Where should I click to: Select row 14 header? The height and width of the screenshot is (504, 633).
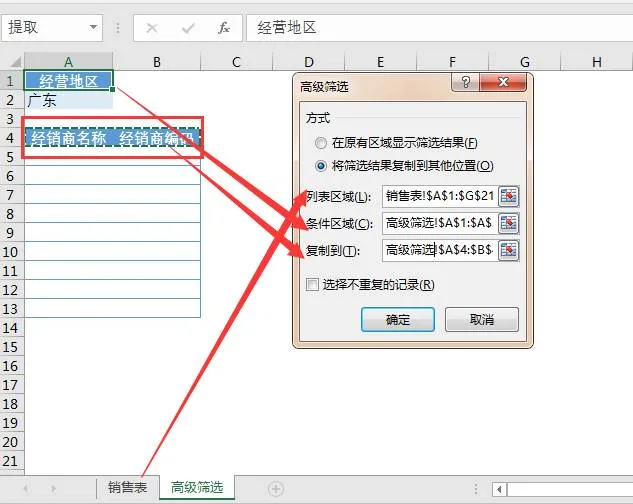tap(12, 328)
